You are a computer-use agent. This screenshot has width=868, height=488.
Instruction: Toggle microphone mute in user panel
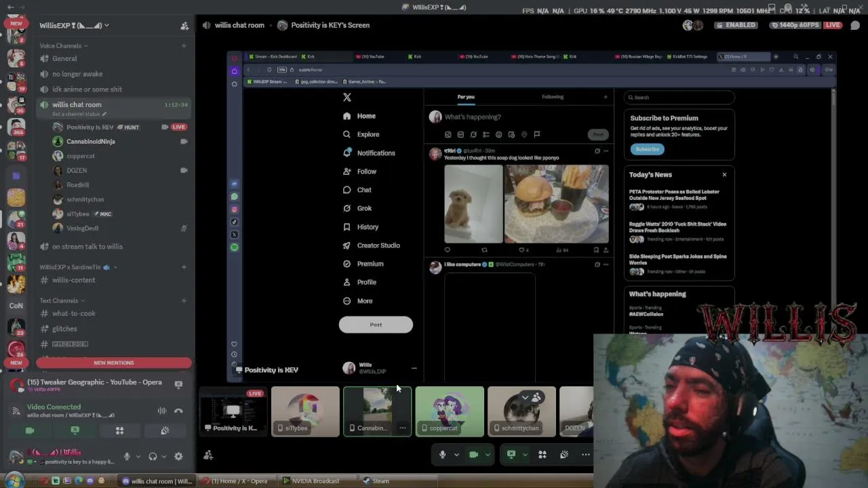127,457
